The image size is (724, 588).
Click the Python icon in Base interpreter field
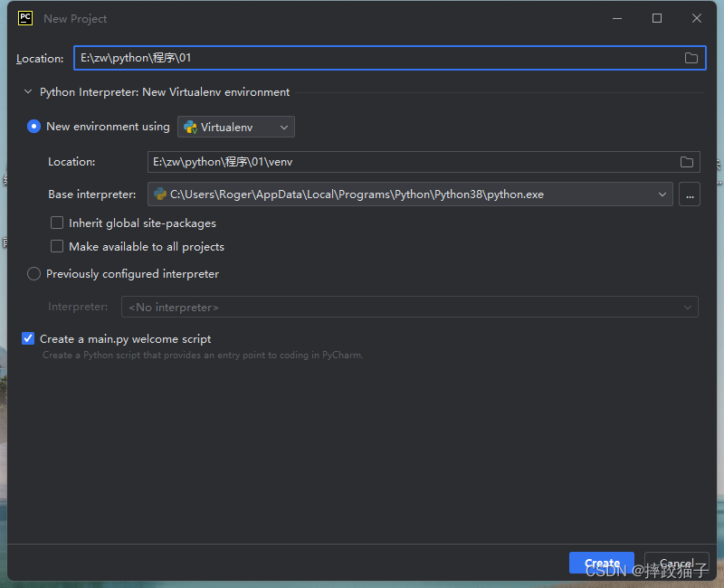coord(160,194)
